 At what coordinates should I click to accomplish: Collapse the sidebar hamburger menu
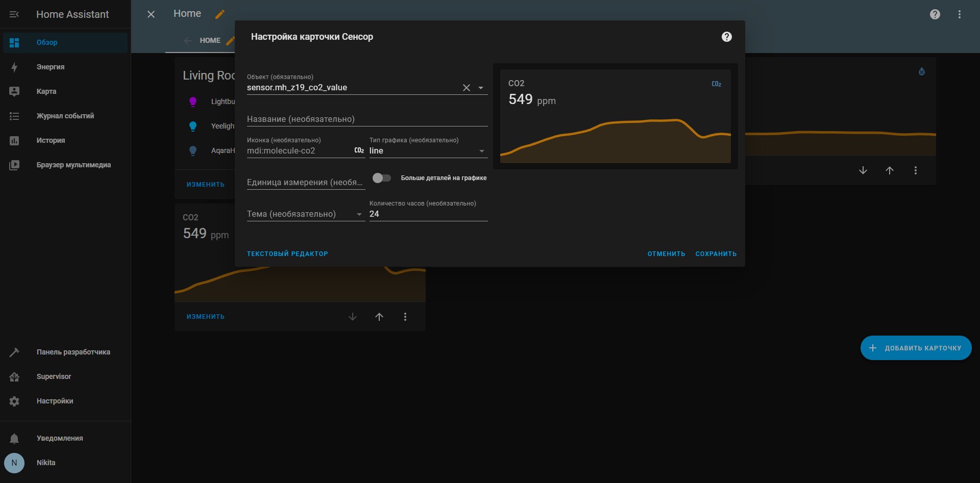coord(14,14)
